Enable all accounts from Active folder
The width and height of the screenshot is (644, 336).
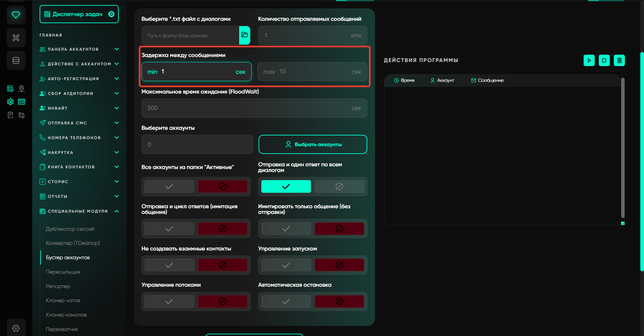169,186
